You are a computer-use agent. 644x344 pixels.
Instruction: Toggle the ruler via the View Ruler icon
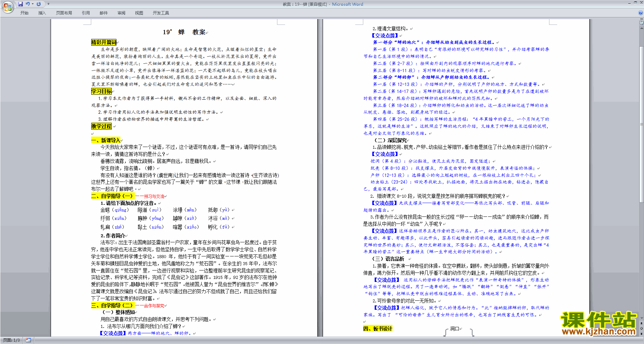click(x=642, y=23)
